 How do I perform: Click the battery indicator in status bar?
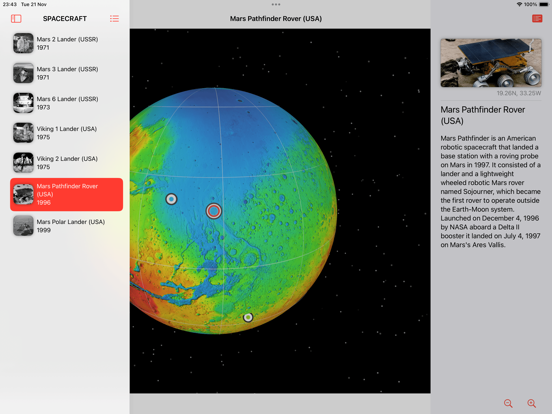(x=544, y=5)
